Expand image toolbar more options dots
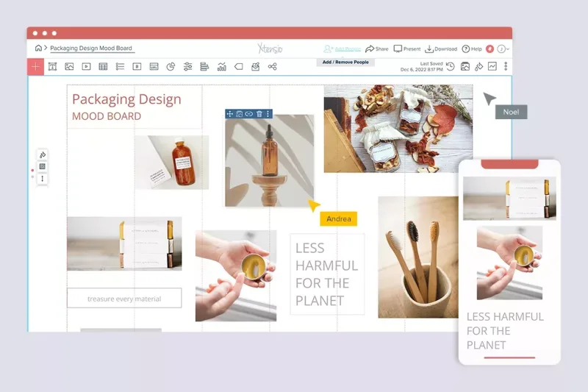 pos(268,114)
